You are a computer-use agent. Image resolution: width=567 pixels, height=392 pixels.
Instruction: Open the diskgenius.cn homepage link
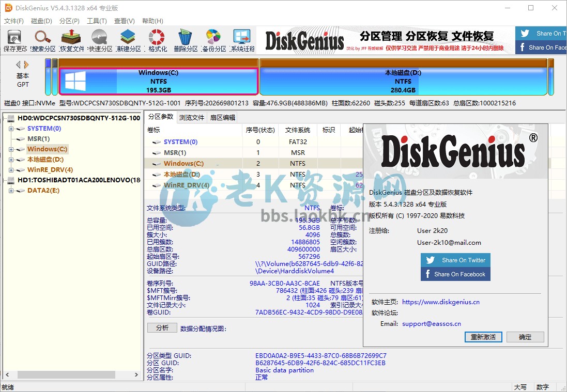pos(441,302)
